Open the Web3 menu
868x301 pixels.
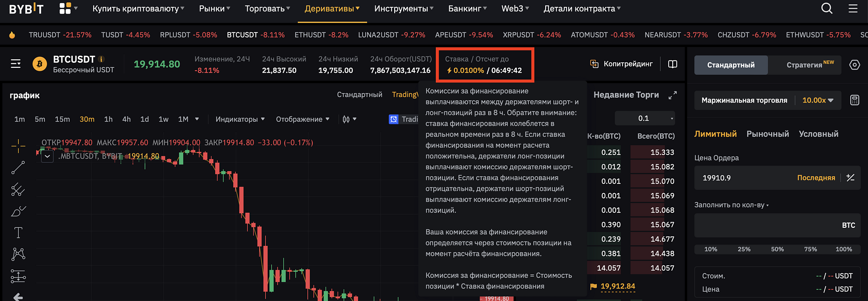515,9
